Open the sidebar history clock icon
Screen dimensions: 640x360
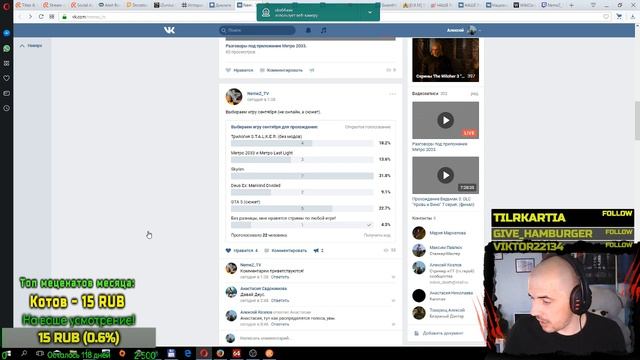pos(7,108)
